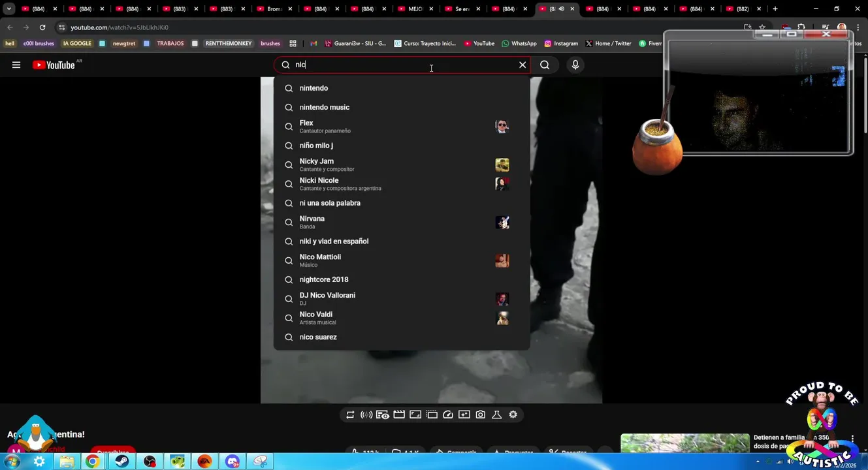Go back in browser history
This screenshot has width=868, height=470.
tap(10, 27)
